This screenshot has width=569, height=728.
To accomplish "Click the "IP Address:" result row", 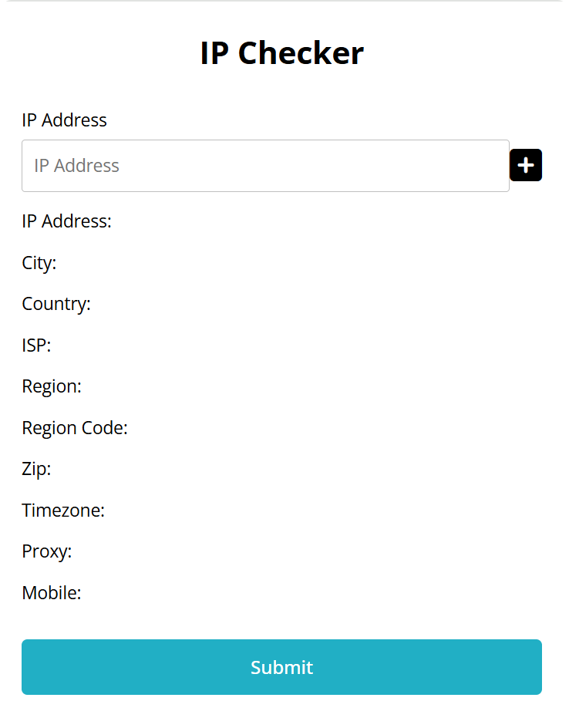I will [67, 221].
